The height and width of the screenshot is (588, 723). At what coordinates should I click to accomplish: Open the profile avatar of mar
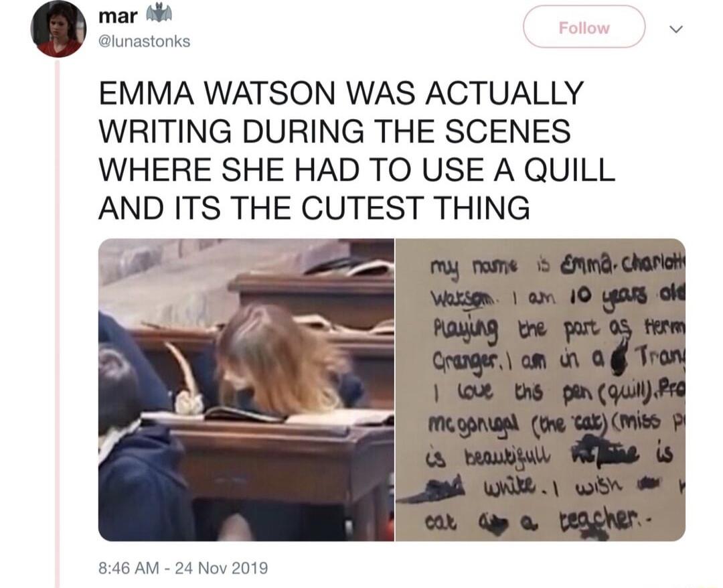58,29
